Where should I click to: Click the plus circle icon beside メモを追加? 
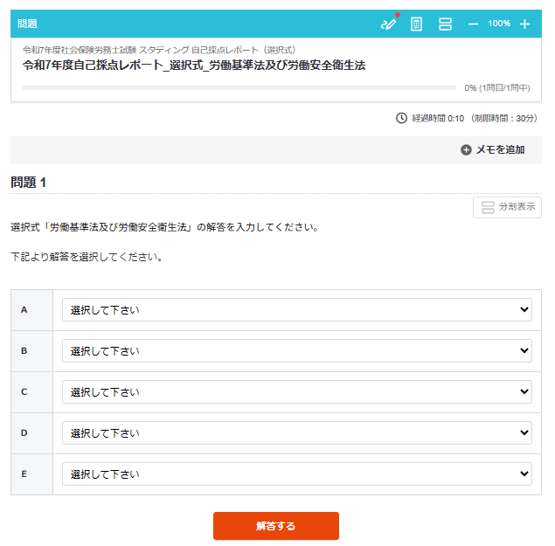point(466,150)
